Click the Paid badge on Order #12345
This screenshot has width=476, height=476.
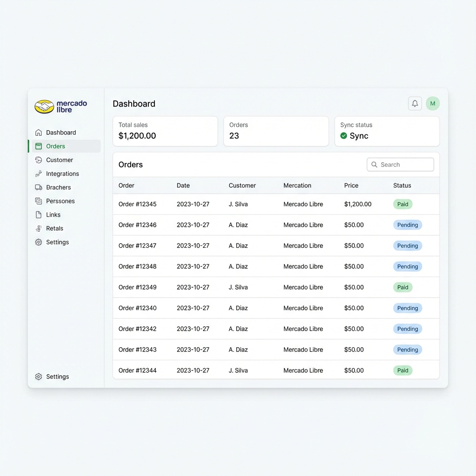[403, 204]
